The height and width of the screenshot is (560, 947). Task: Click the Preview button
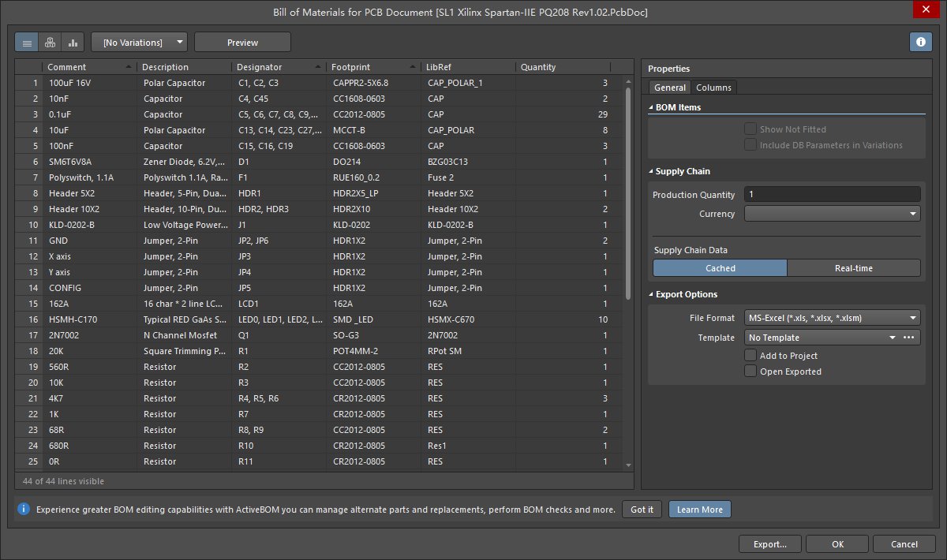[x=242, y=42]
